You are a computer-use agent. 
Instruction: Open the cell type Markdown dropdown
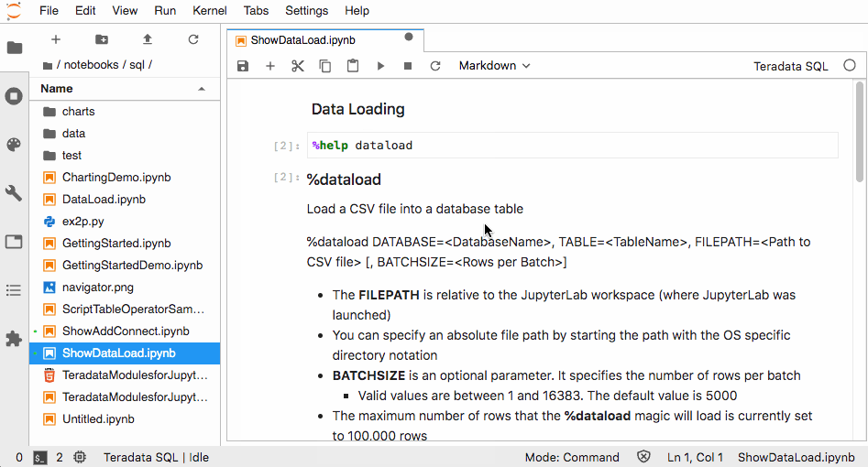pyautogui.click(x=494, y=66)
